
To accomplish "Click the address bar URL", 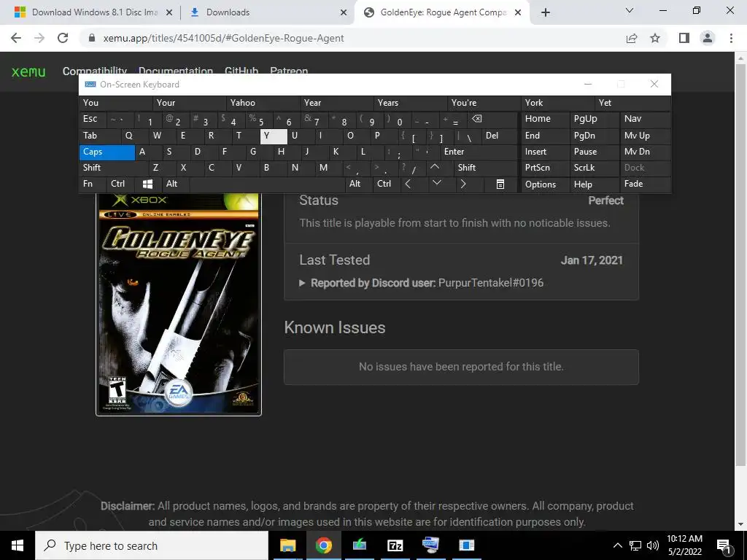I will click(x=223, y=38).
